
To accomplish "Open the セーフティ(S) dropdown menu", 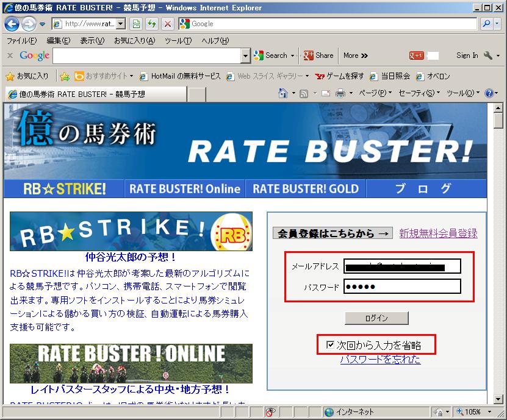I will point(419,93).
